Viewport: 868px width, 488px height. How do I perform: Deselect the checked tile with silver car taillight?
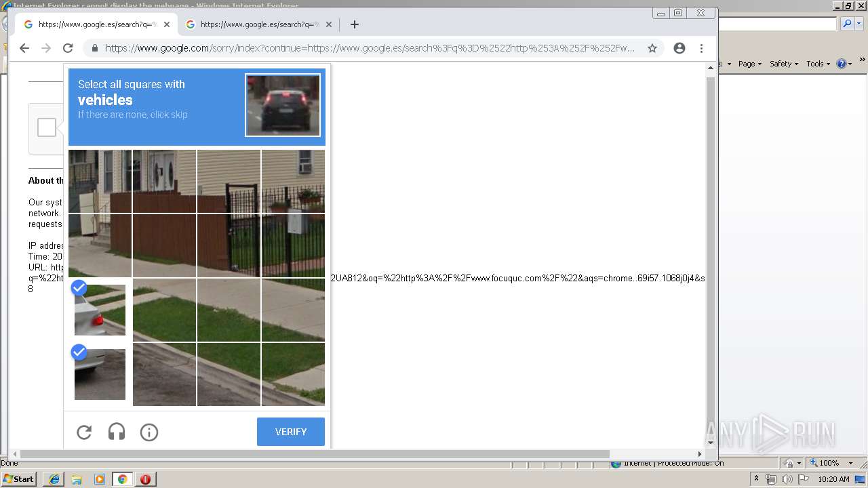click(x=100, y=310)
